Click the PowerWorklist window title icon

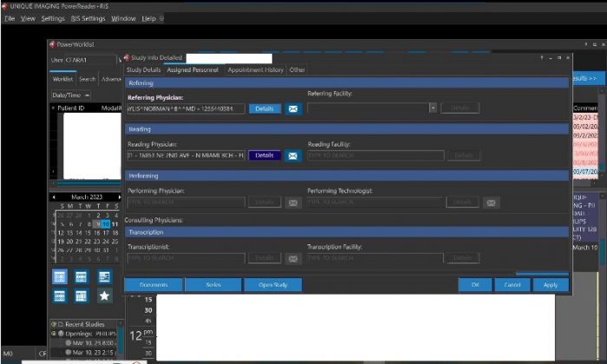(x=53, y=44)
